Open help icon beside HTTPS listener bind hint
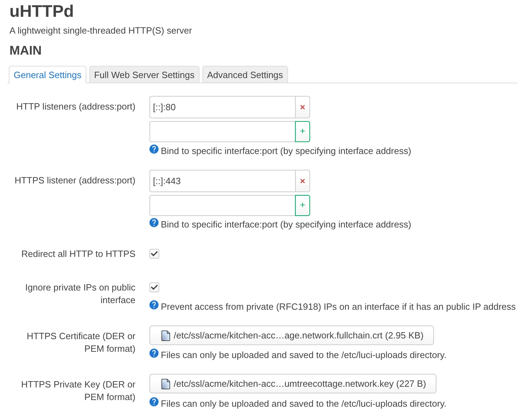This screenshot has height=420, width=525. pyautogui.click(x=154, y=223)
